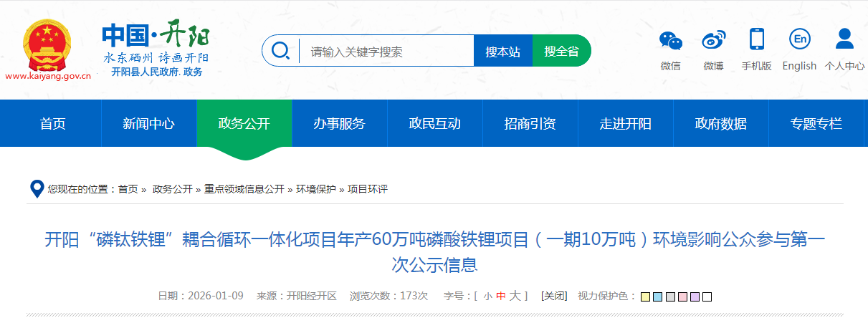
Task: Select the light blue eye-protection color swatch
Action: (658, 297)
